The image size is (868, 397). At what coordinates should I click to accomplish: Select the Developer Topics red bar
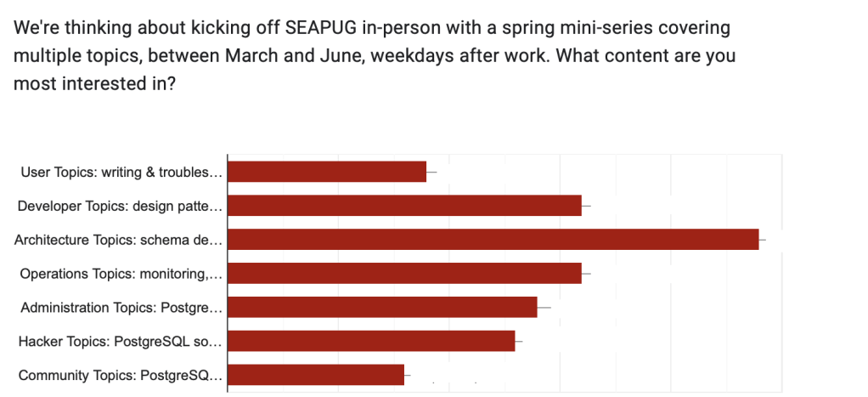[405, 206]
